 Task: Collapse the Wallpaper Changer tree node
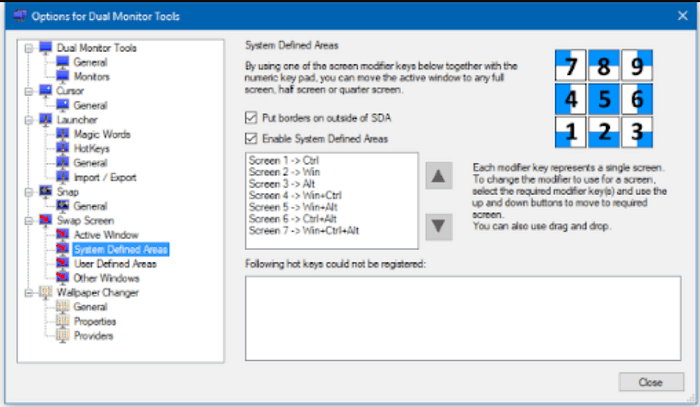point(29,293)
